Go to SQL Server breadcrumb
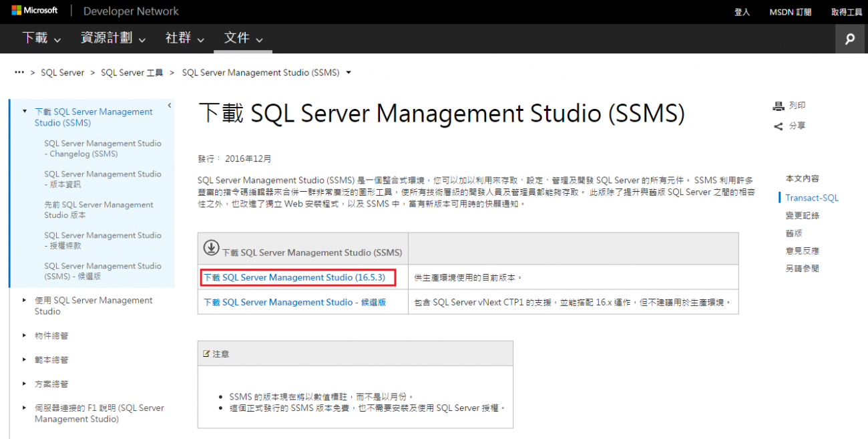The width and height of the screenshot is (868, 439). click(63, 73)
